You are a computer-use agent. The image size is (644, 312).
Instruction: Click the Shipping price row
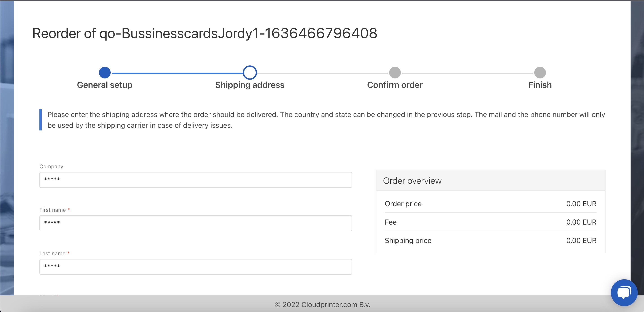click(x=490, y=240)
